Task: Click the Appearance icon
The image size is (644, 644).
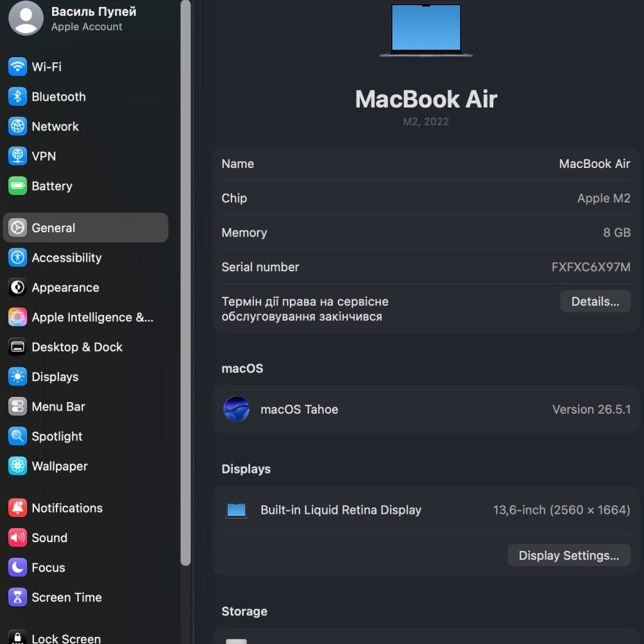Action: (x=17, y=287)
